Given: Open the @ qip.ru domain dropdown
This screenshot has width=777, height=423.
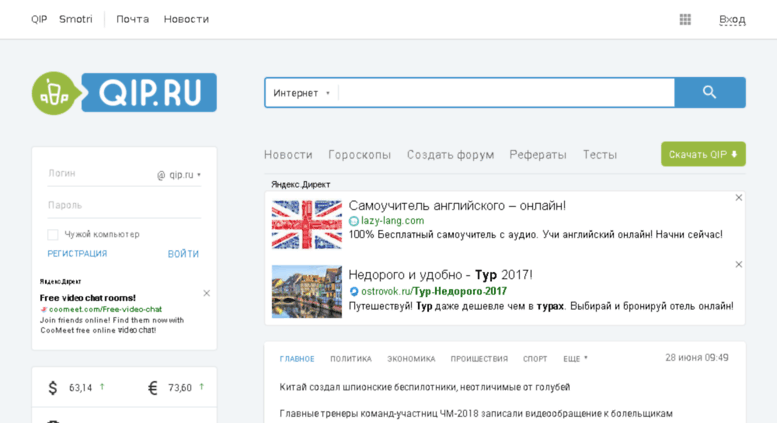Looking at the screenshot, I should click(x=179, y=175).
